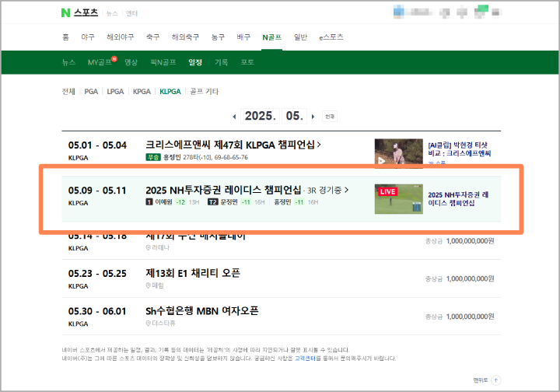Switch to 픽N골프 tab
This screenshot has height=392, width=560.
point(163,62)
